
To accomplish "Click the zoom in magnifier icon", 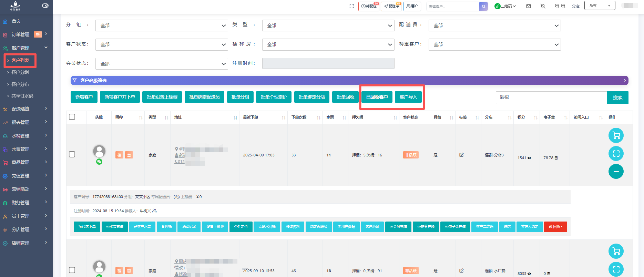I will coord(563,6).
